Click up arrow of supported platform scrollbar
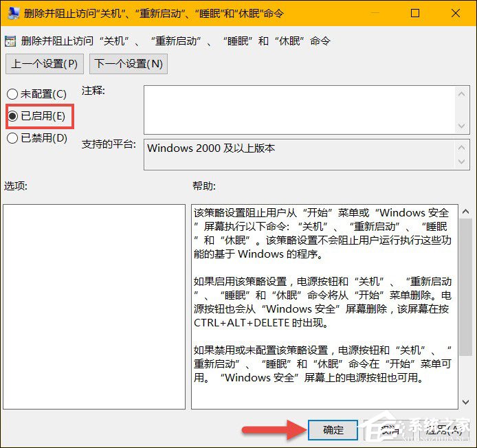 [x=461, y=148]
